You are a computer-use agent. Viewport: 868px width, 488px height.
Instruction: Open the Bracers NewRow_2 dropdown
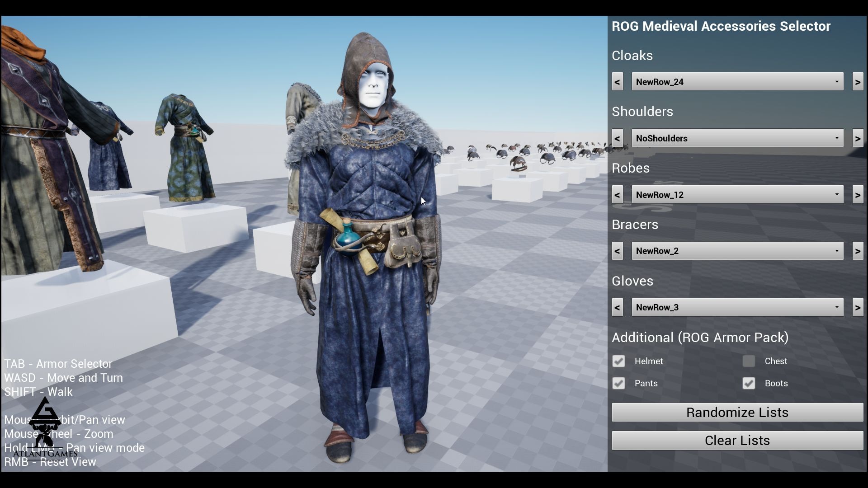[x=737, y=251]
